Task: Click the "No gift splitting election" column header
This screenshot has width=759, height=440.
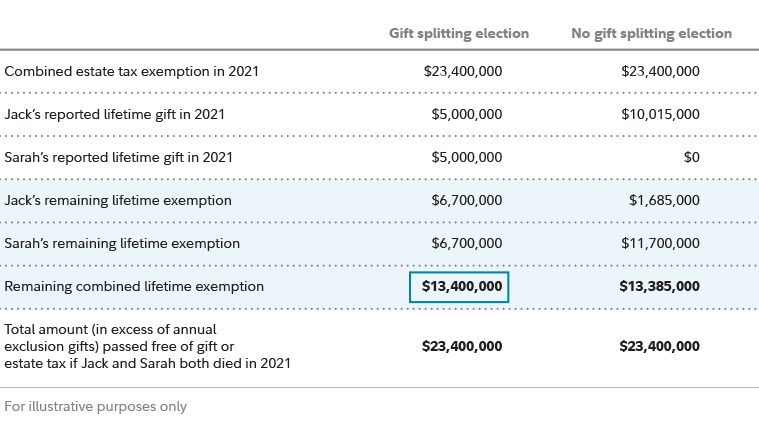Action: 651,33
